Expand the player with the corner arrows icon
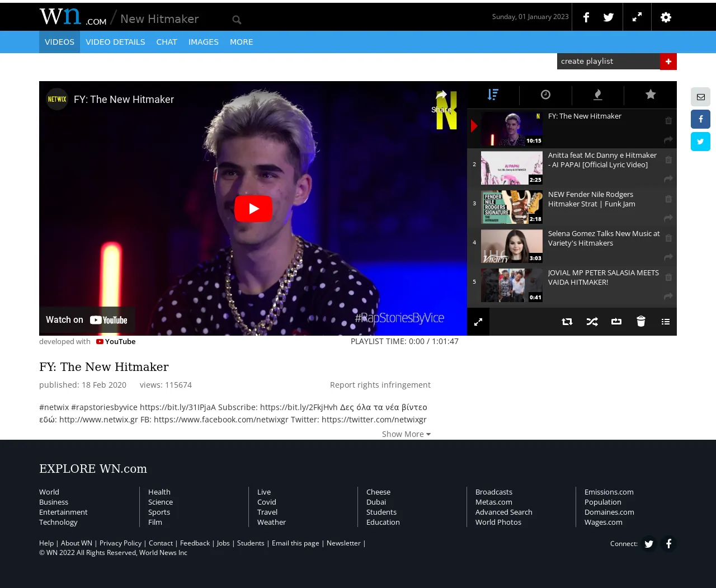The width and height of the screenshot is (716, 588). point(478,322)
